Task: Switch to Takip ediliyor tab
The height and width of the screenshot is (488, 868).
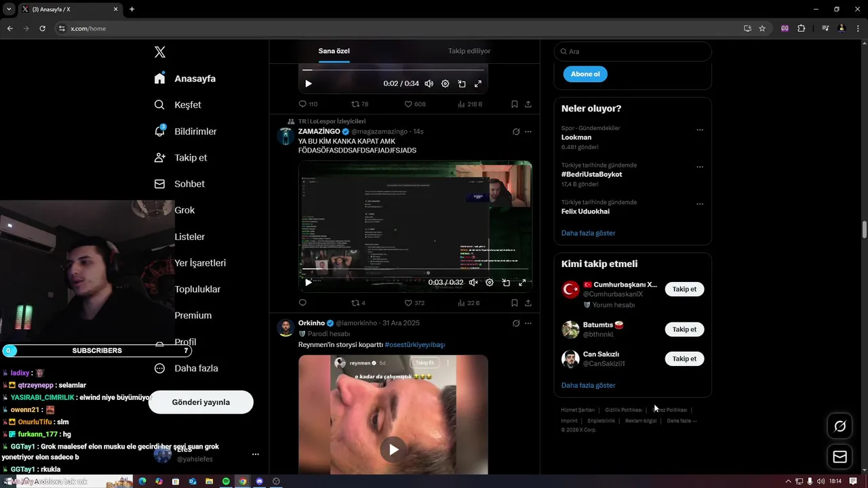Action: point(469,51)
